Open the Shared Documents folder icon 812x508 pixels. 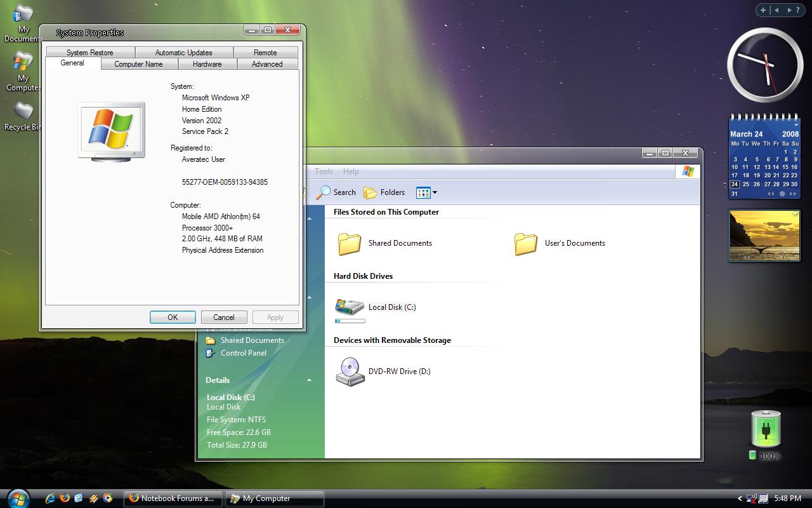tap(349, 244)
